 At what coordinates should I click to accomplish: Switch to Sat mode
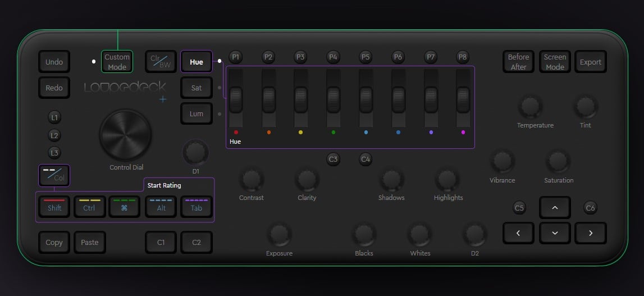196,88
